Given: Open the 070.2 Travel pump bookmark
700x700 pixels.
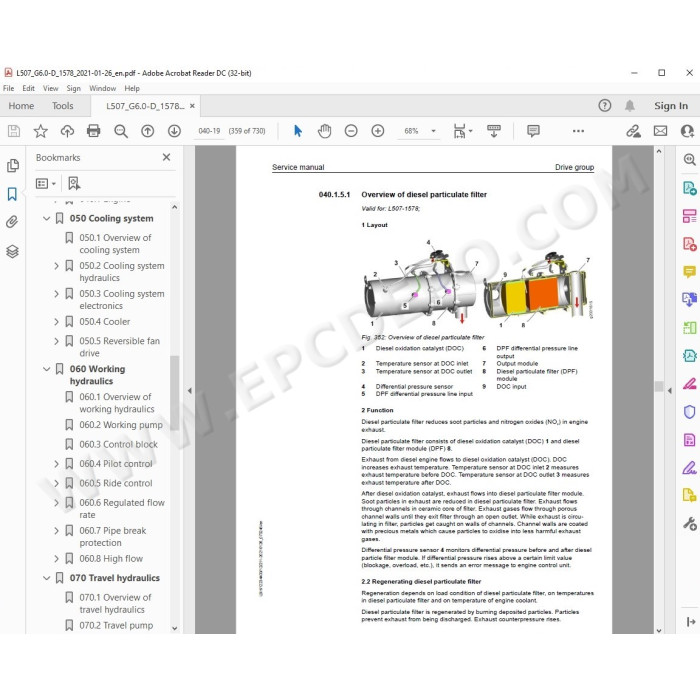Looking at the screenshot, I should point(116,625).
